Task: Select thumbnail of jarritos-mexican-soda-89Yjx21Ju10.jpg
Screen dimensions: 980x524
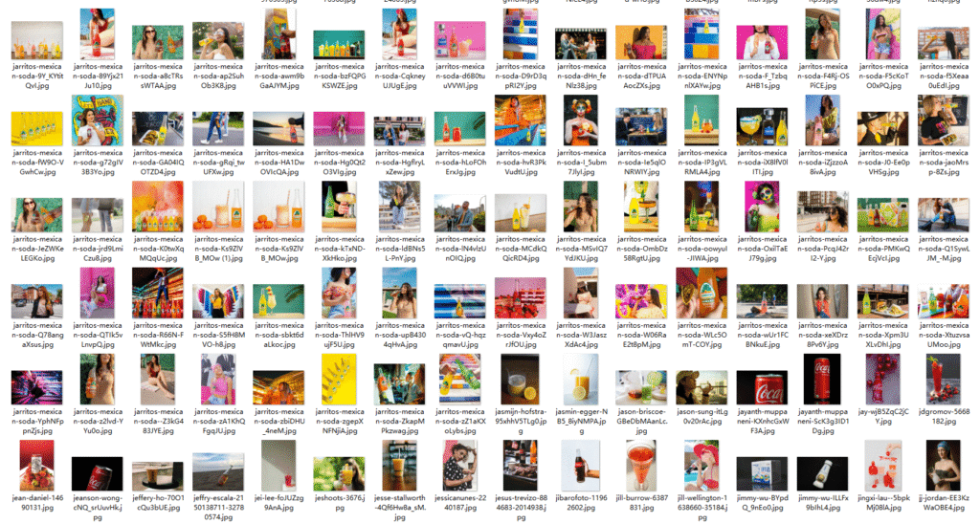Action: tap(98, 34)
